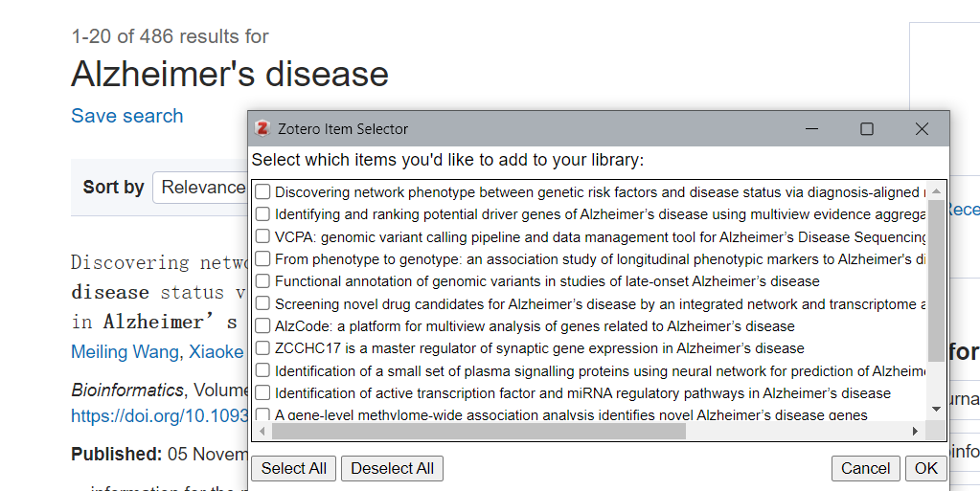Viewport: 980px width, 491px height.
Task: Cancel the Zotero item selection
Action: point(866,469)
